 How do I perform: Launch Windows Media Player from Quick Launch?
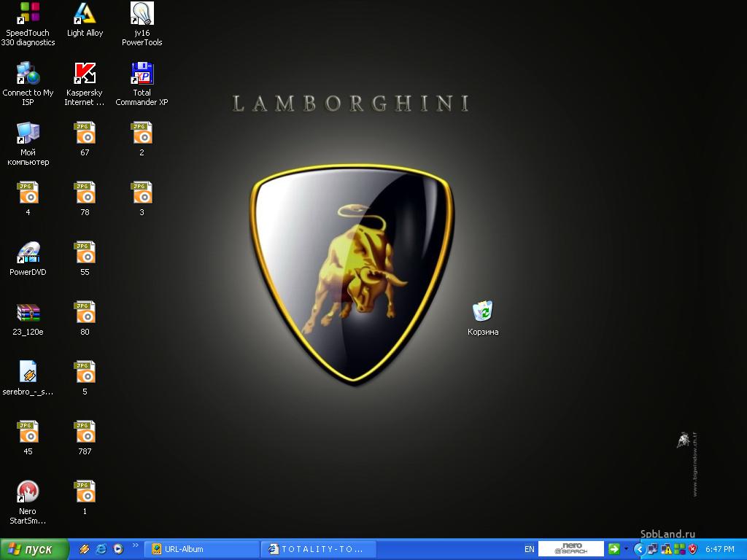click(x=118, y=549)
